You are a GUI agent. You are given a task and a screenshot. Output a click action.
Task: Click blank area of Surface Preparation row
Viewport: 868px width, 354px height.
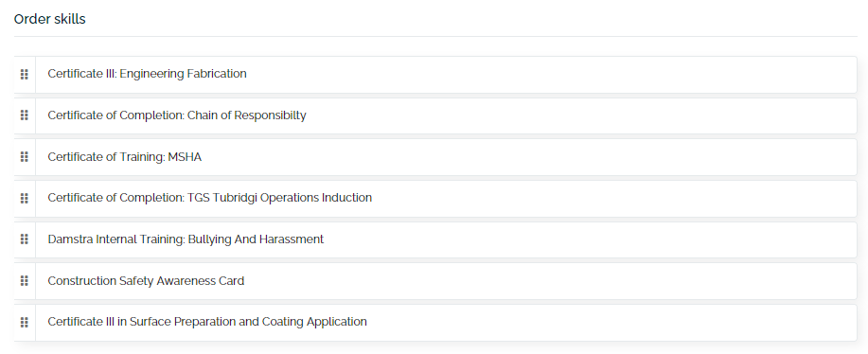click(609, 322)
